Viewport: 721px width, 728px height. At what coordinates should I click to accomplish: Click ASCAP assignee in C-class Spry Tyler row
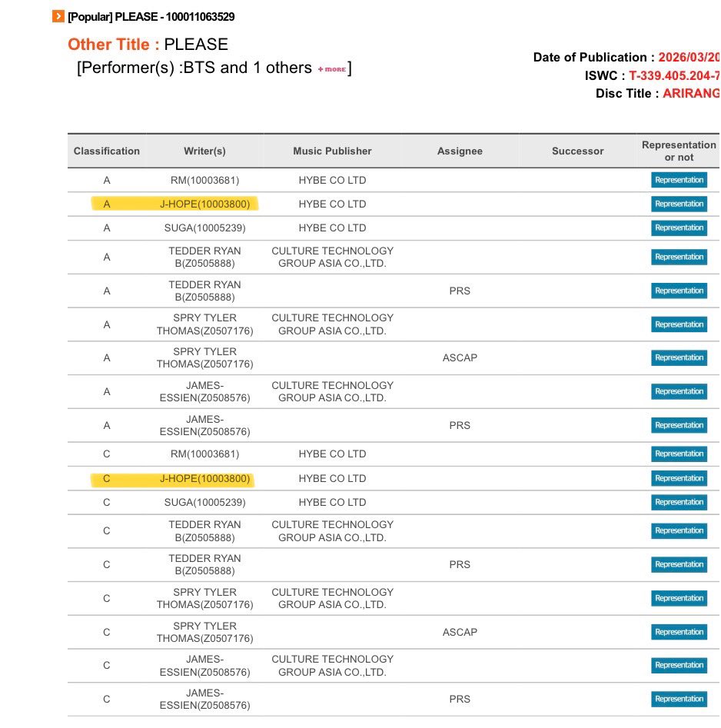[x=460, y=633]
